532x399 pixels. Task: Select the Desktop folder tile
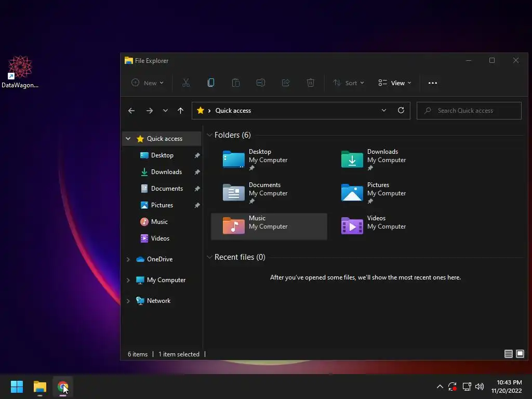269,159
